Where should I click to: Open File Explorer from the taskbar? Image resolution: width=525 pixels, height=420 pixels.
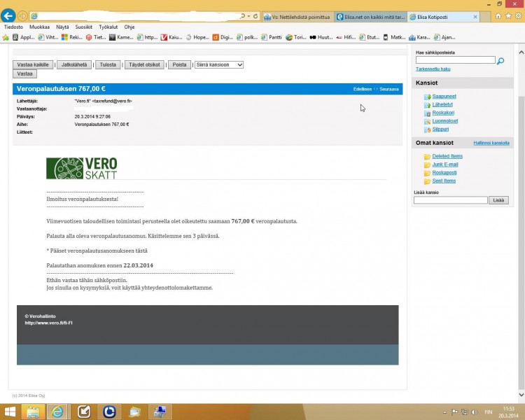(x=33, y=411)
